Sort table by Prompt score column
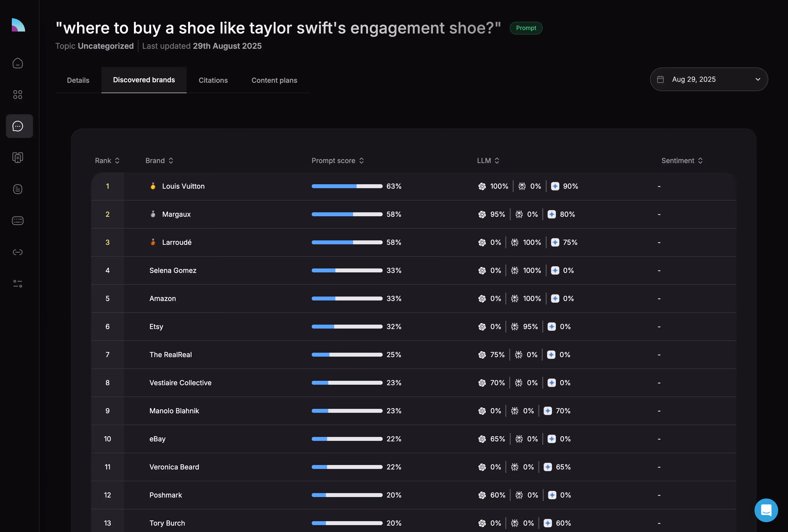Screen dimensions: 788x532 tap(337, 161)
